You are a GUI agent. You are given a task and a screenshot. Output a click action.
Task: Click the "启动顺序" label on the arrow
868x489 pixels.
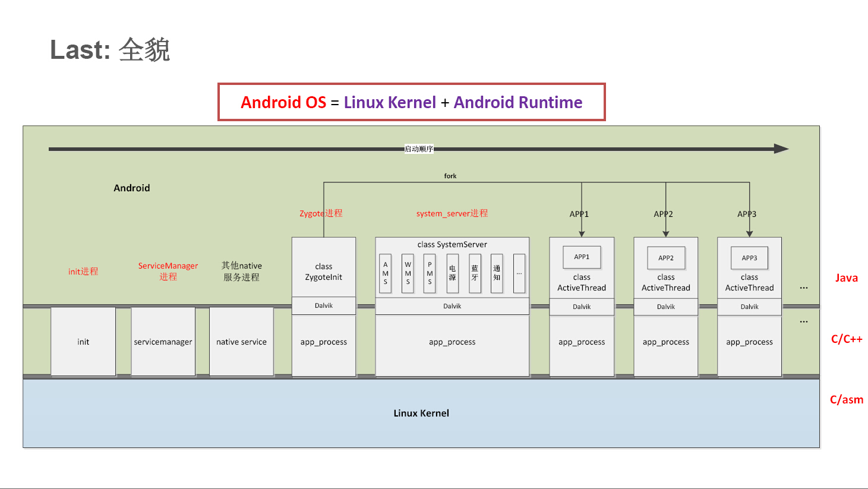419,149
